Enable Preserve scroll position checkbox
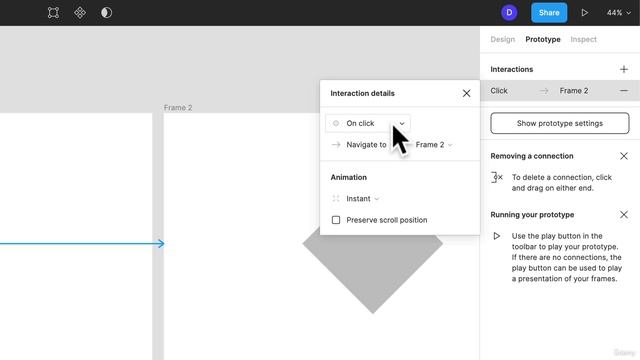 pyautogui.click(x=336, y=220)
